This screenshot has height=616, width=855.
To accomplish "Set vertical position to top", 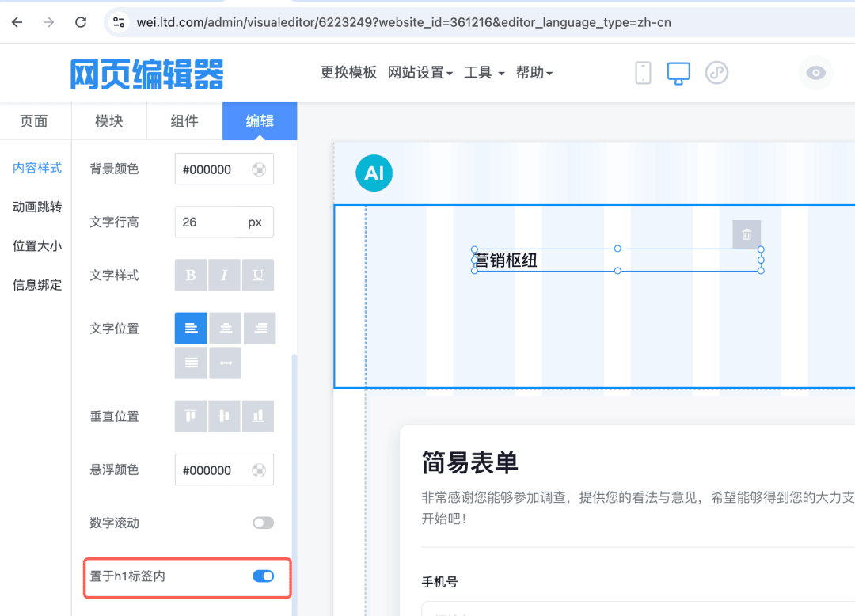I will click(x=190, y=416).
